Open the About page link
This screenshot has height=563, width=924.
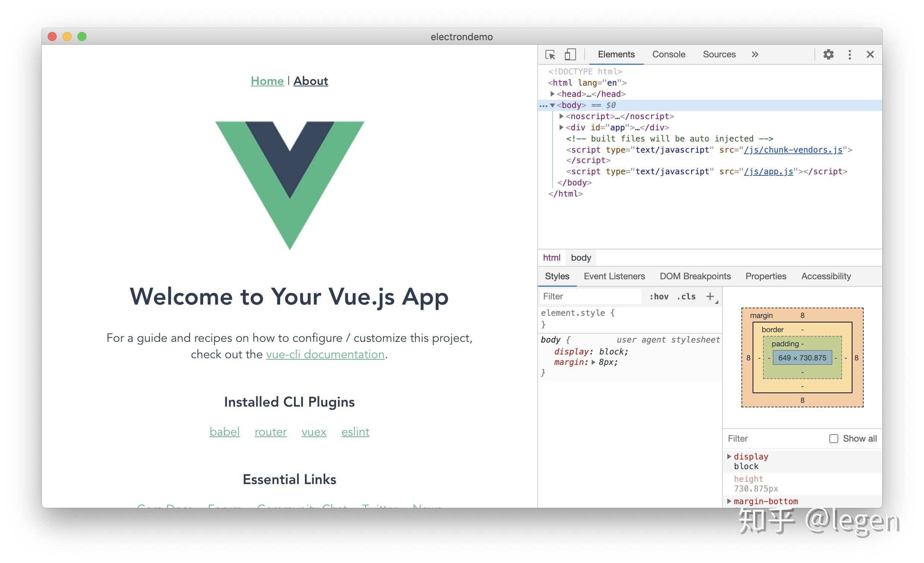click(x=310, y=81)
